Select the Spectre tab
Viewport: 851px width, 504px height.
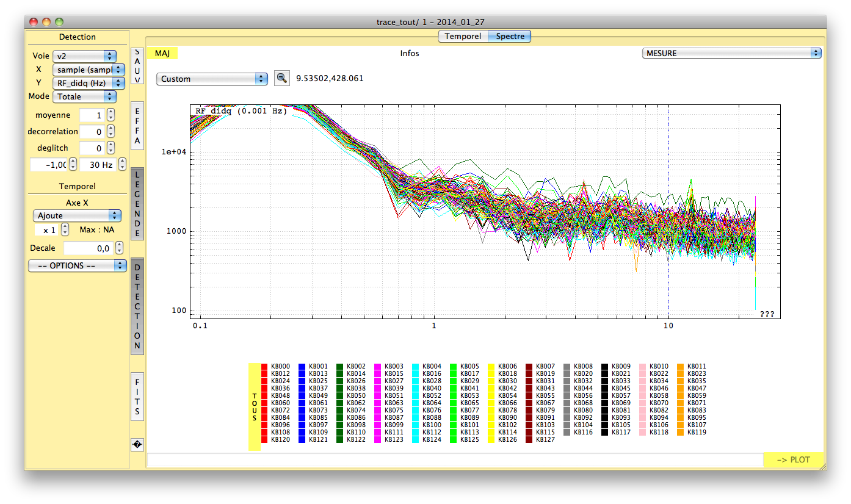510,37
